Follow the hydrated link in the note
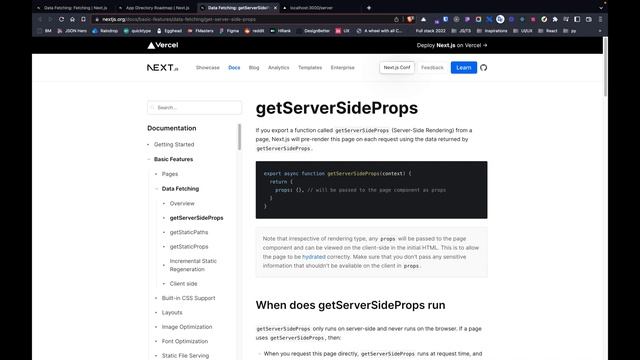640x360 pixels. 313,257
